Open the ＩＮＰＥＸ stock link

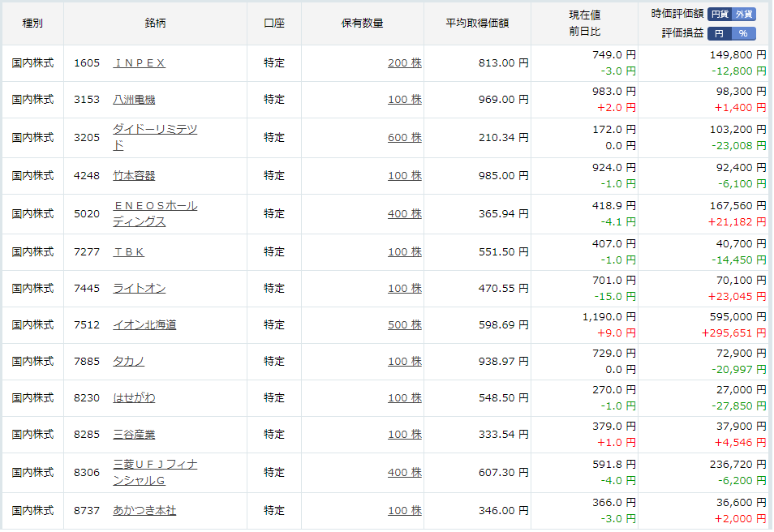(x=140, y=63)
